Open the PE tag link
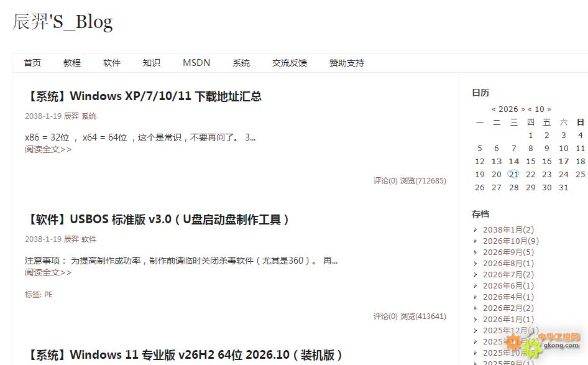This screenshot has height=365, width=588. tap(48, 295)
